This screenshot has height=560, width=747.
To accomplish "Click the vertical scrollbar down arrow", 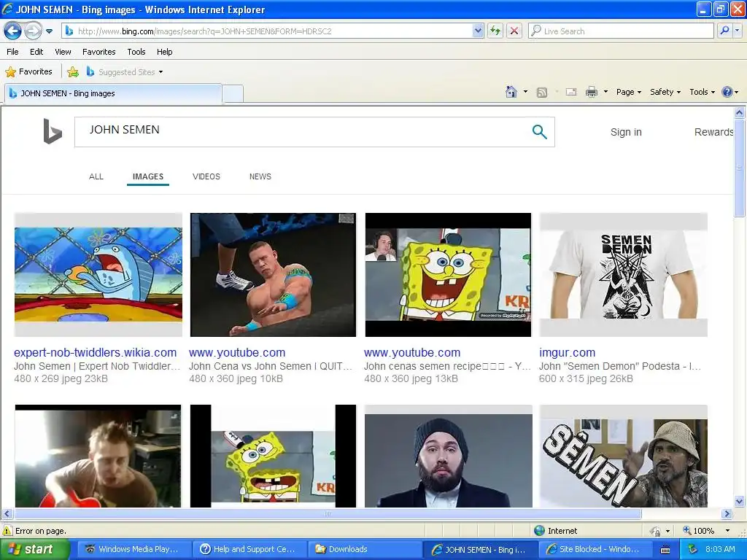I will (x=740, y=501).
